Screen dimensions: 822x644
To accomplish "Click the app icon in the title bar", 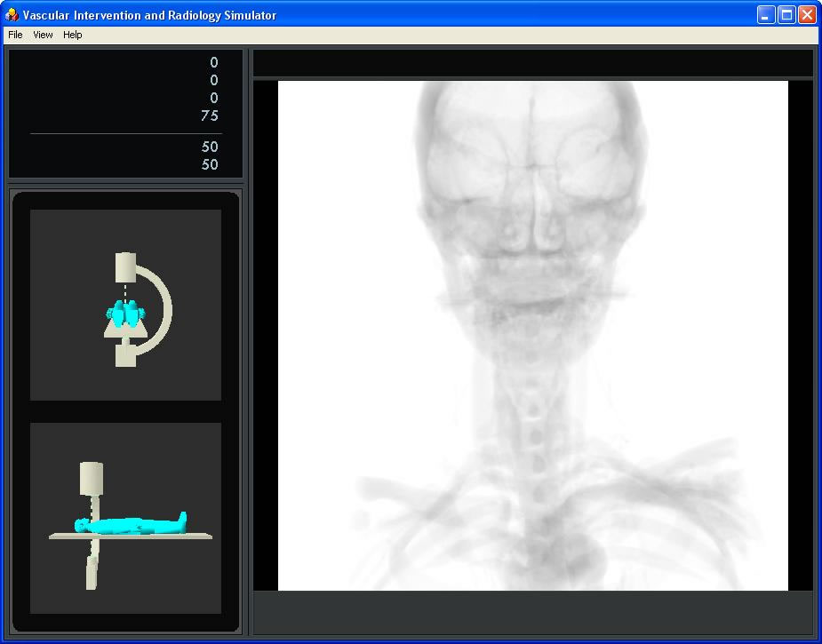I will coord(11,15).
